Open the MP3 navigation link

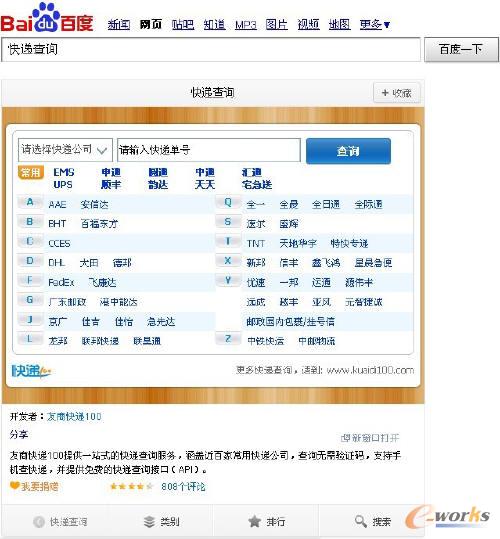[246, 25]
